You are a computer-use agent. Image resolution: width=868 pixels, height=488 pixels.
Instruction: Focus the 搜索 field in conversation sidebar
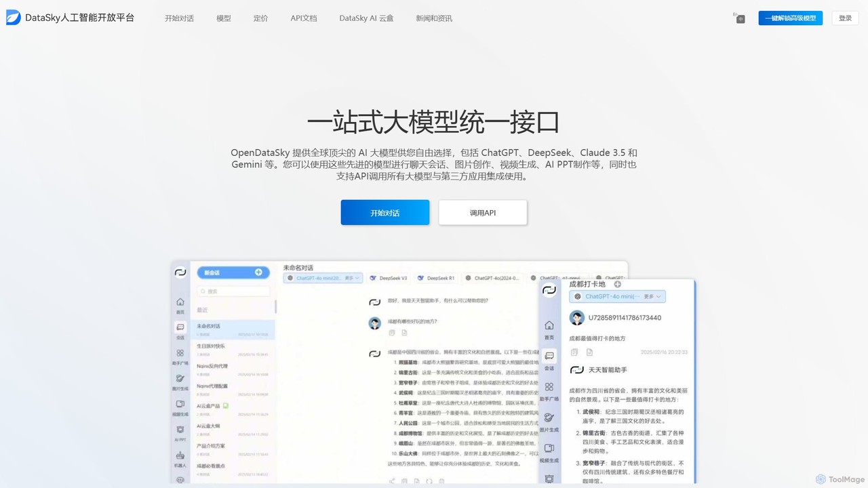235,291
